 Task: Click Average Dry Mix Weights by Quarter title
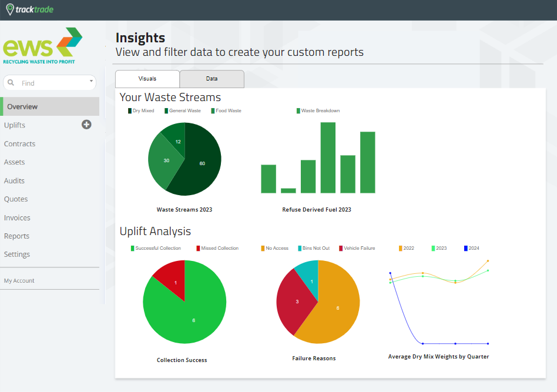tap(439, 357)
